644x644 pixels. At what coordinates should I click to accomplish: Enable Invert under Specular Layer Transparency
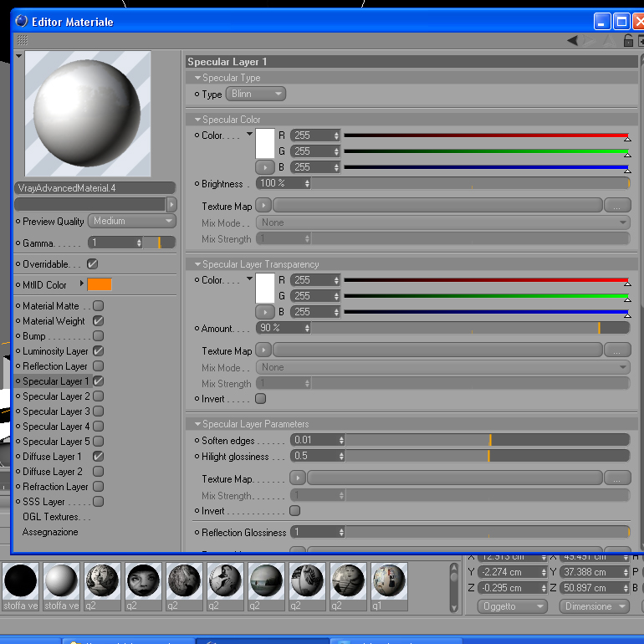coord(260,398)
